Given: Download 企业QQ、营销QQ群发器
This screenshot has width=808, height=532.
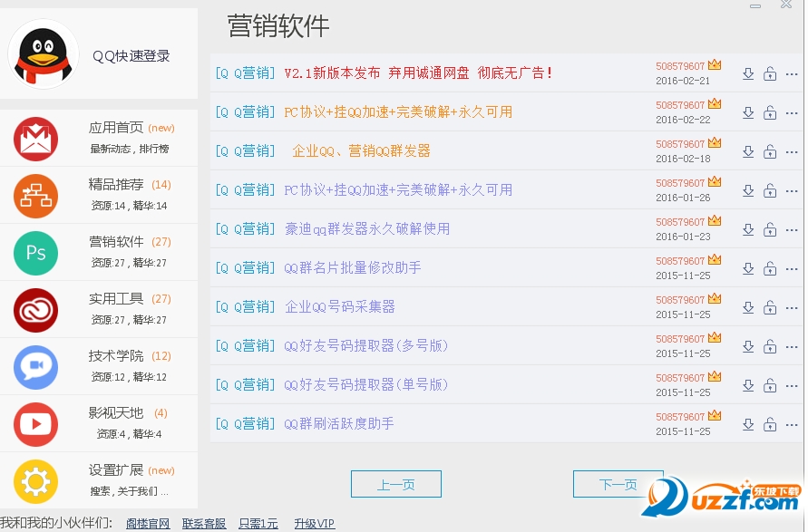Looking at the screenshot, I should point(748,151).
